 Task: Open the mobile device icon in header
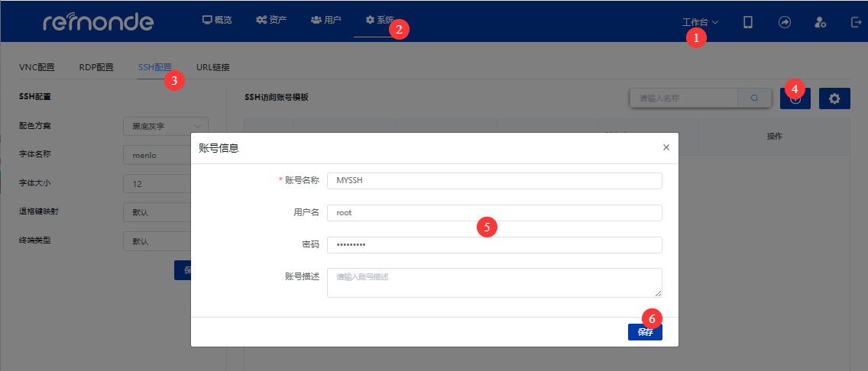[748, 22]
